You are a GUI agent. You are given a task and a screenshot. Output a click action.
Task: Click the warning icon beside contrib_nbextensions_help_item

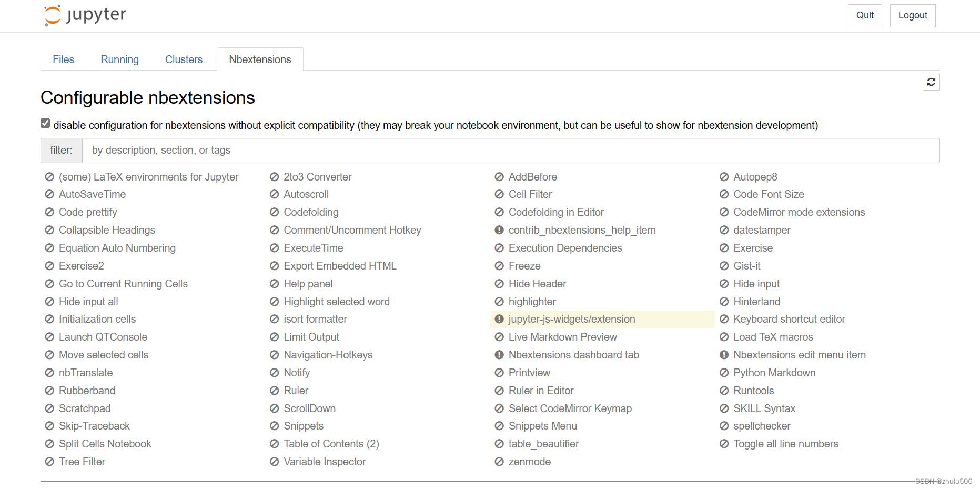[x=499, y=230]
